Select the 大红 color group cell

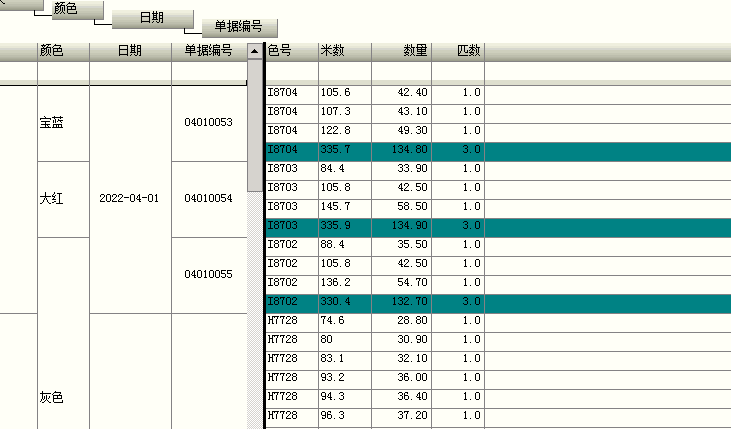point(63,200)
